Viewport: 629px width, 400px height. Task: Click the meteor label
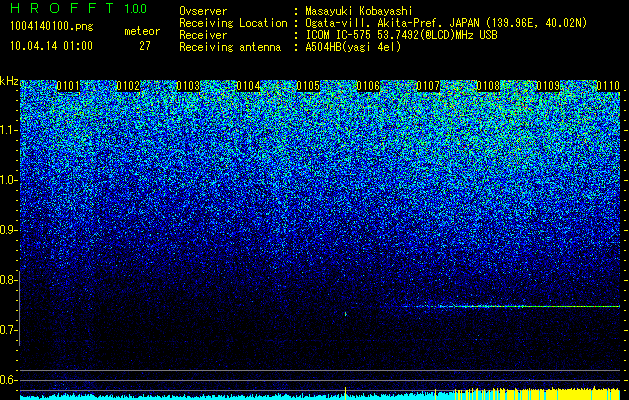[142, 31]
